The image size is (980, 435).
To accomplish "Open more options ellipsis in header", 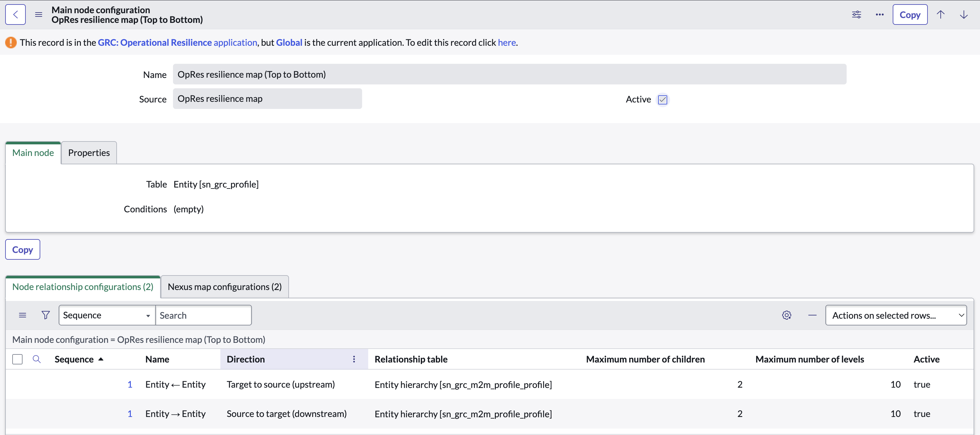I will (x=879, y=15).
